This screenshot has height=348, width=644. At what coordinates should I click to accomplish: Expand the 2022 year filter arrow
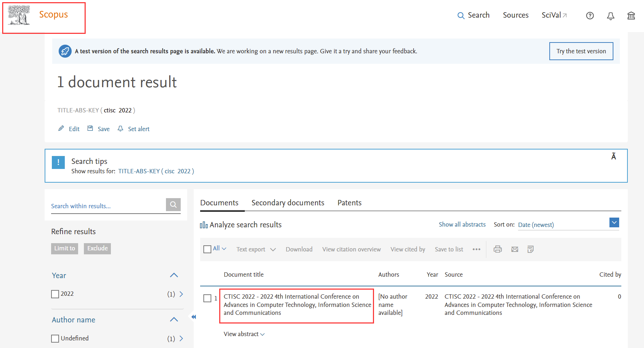click(x=181, y=294)
